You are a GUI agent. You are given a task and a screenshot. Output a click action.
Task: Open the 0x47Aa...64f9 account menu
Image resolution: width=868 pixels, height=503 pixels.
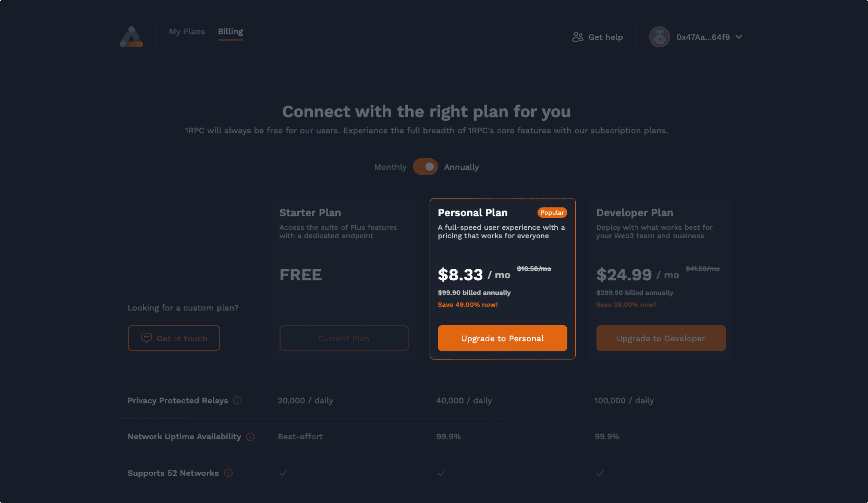coord(703,37)
